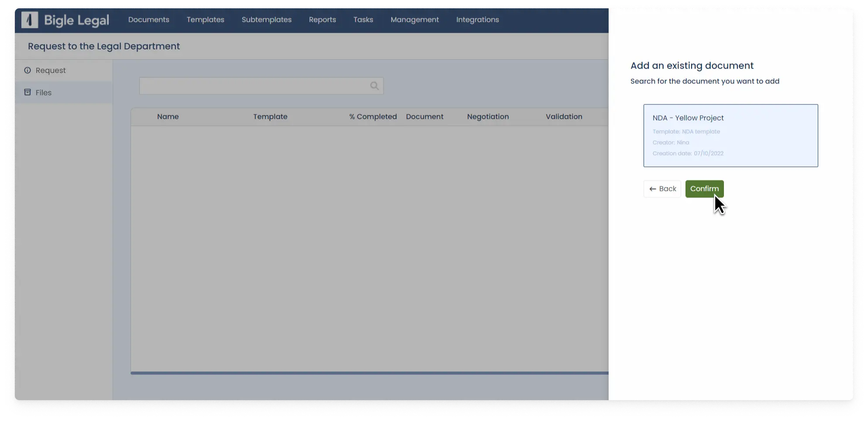
Task: Navigate to Tasks
Action: pos(363,20)
